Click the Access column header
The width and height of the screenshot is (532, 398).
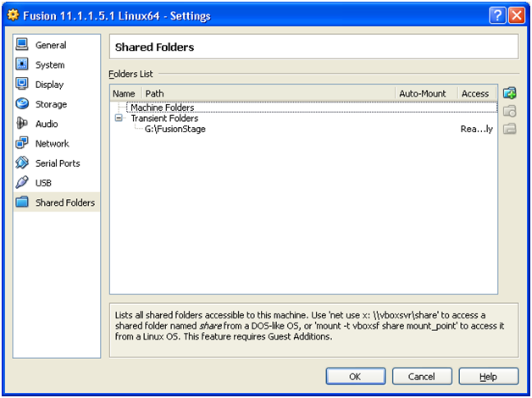[x=477, y=93]
